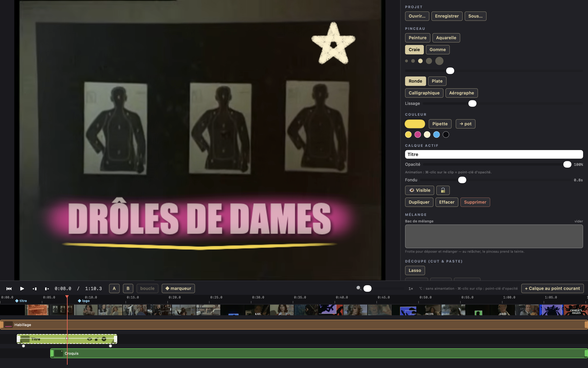Select the Gomme eraser tool
Viewport: 588px width, 368px height.
tap(438, 50)
